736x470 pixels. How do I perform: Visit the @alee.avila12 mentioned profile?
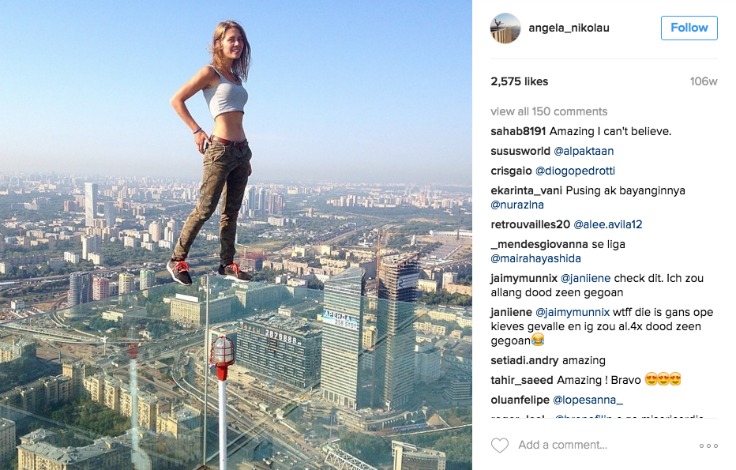pyautogui.click(x=607, y=224)
